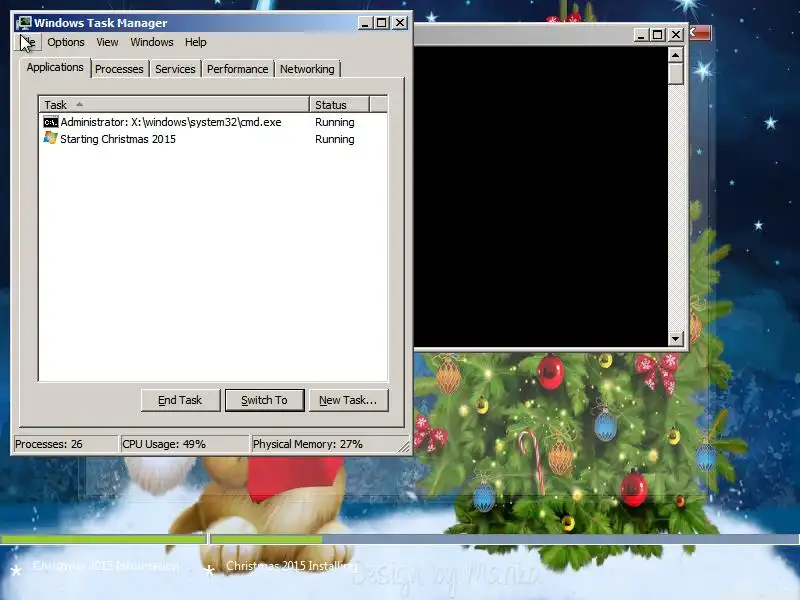
Task: Click the Processes: 26 status bar entry
Action: 66,444
